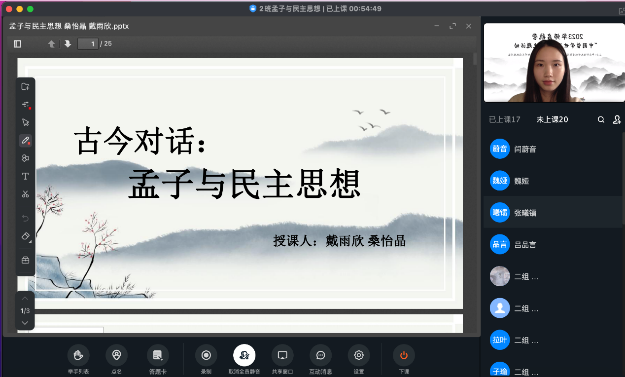Click the slide title 孟子与民主思想
This screenshot has width=625, height=377.
[x=244, y=184]
